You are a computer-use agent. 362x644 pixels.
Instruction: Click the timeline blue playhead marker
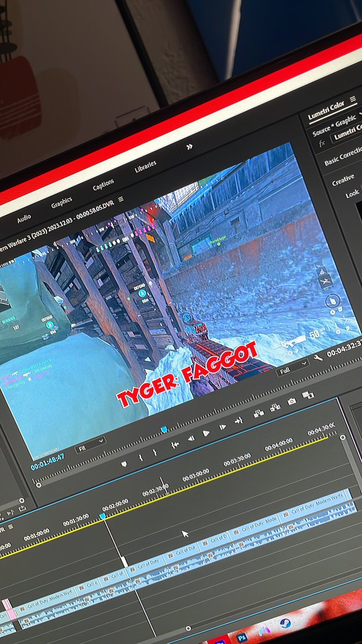point(102,516)
